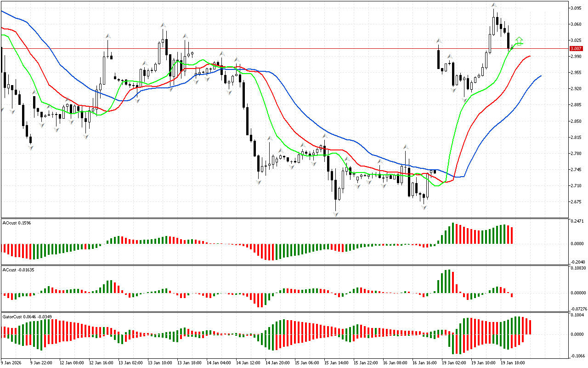Click the 14 Jan 12:00 time axis label

point(248,362)
